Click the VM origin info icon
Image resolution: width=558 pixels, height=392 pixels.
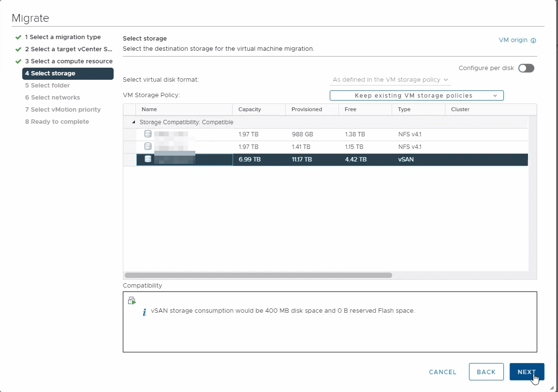tap(533, 41)
